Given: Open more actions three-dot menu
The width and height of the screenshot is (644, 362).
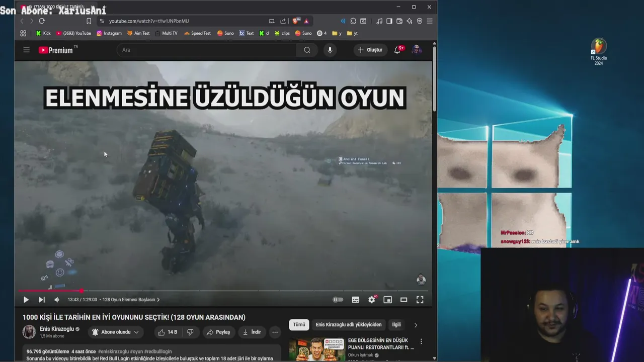Looking at the screenshot, I should [275, 332].
